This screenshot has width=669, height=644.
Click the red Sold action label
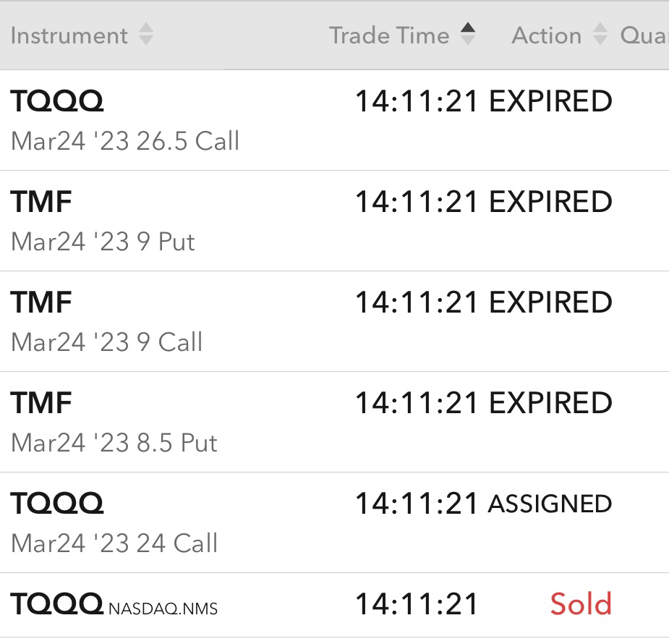click(581, 604)
